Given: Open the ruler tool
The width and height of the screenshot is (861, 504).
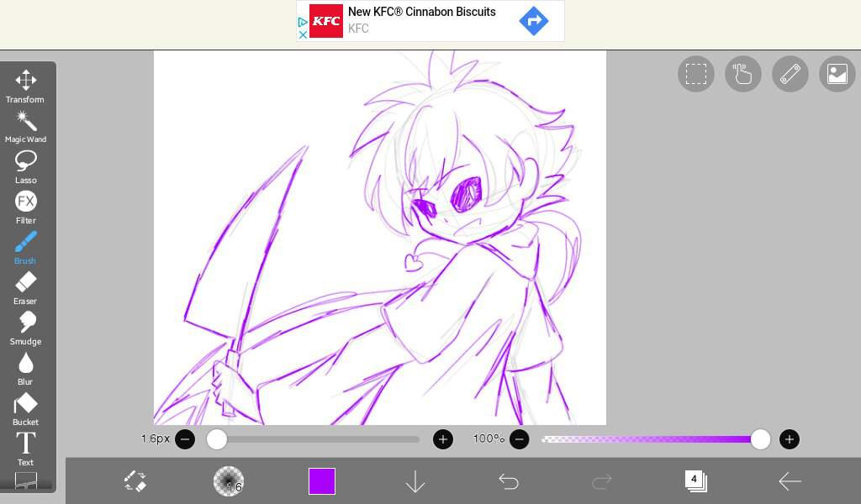Looking at the screenshot, I should point(790,73).
